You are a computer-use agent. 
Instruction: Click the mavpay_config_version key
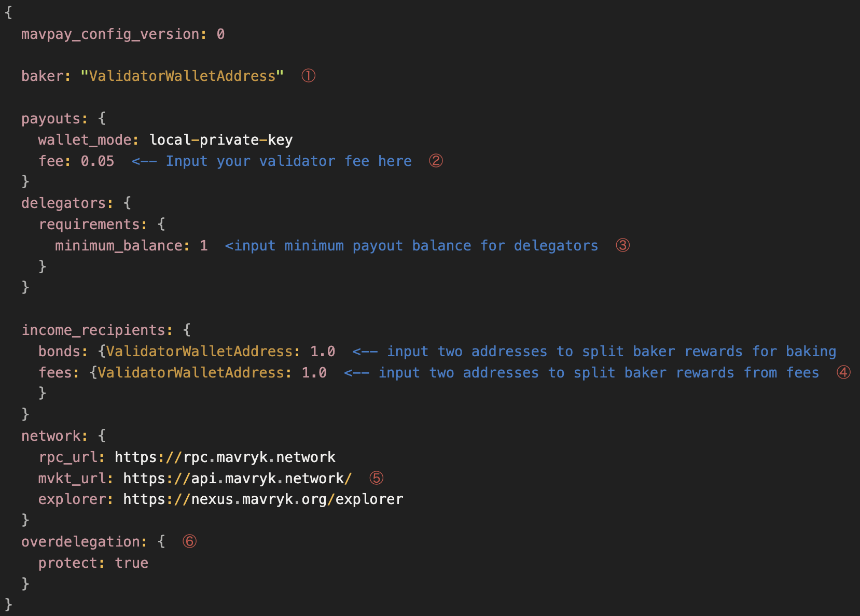pos(110,34)
